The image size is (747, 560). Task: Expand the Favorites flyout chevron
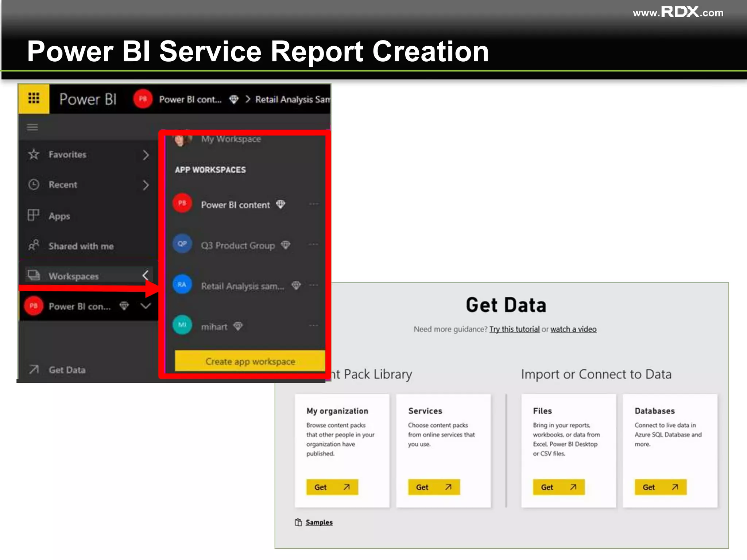(x=146, y=155)
